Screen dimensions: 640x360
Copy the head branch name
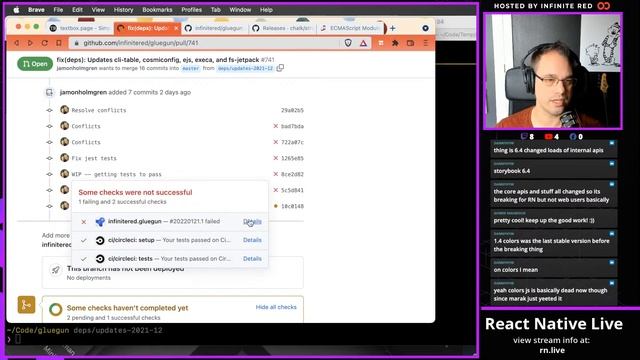click(280, 68)
